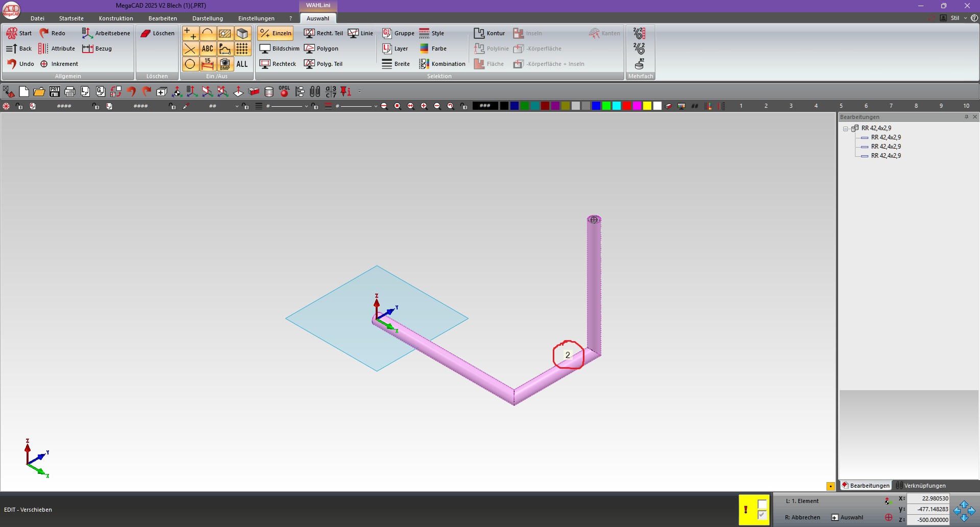Activate the Einzeln selection button
Screen dimensions: 980x527
(276, 33)
